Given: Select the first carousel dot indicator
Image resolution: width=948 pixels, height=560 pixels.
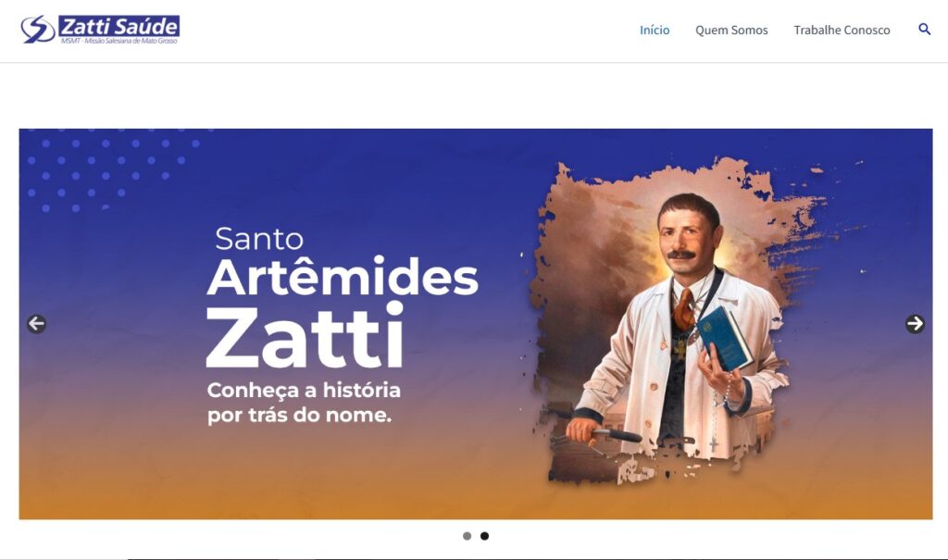Looking at the screenshot, I should point(467,536).
